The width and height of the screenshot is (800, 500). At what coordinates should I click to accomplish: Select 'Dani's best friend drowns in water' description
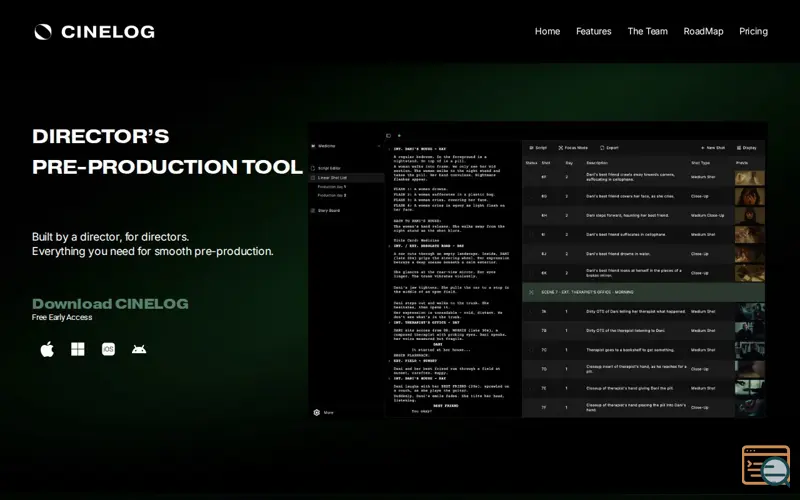pyautogui.click(x=618, y=254)
